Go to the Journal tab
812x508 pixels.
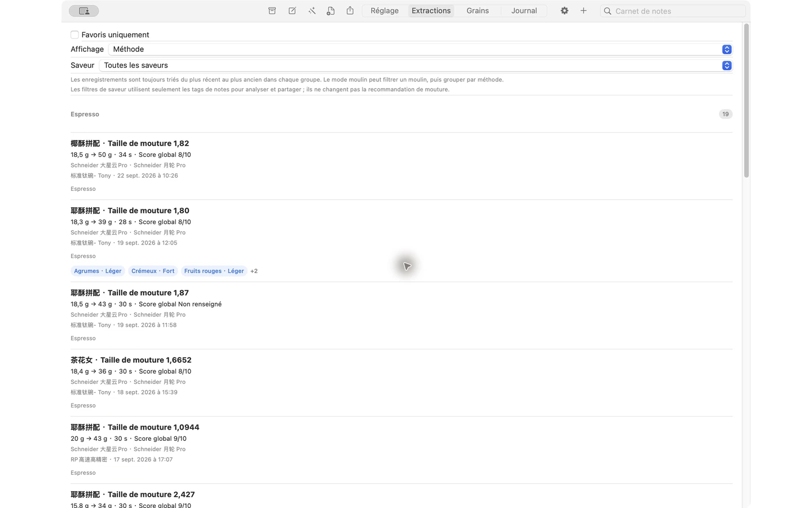(x=524, y=11)
